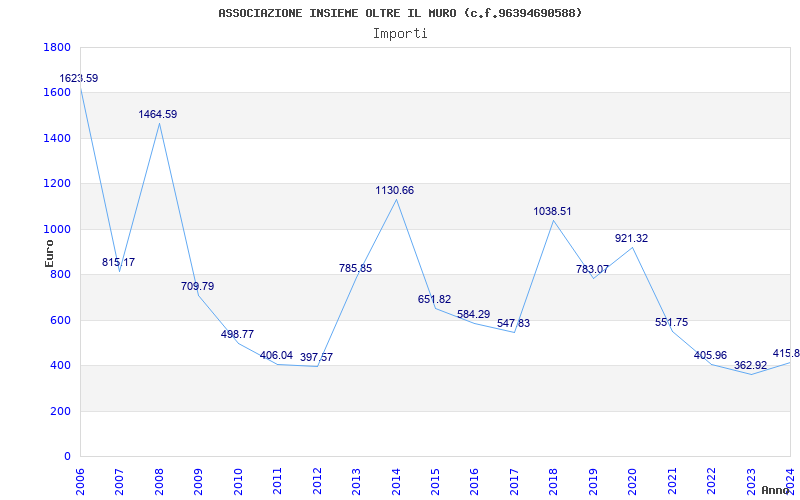Click the 2022 year axis label
The image size is (800, 500).
pyautogui.click(x=712, y=480)
